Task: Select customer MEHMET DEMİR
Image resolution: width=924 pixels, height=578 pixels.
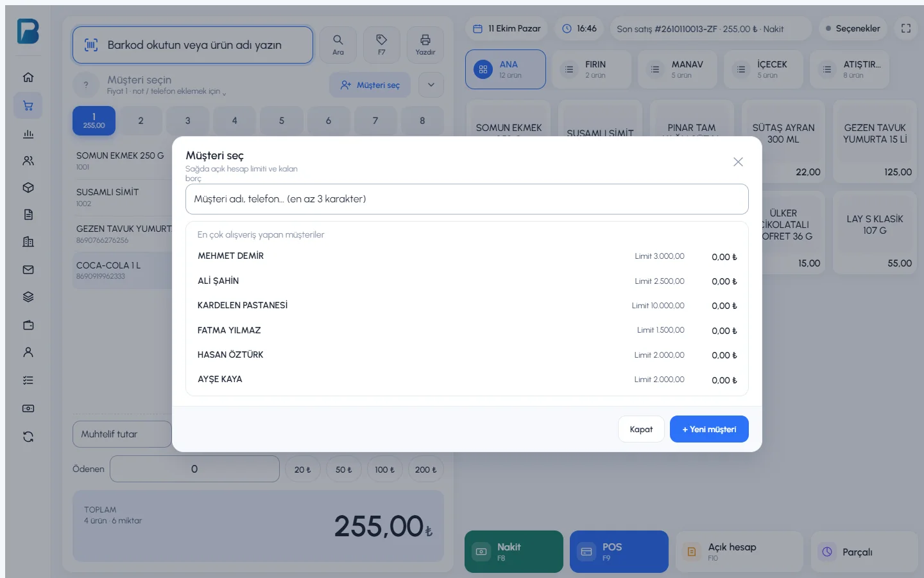Action: point(467,256)
